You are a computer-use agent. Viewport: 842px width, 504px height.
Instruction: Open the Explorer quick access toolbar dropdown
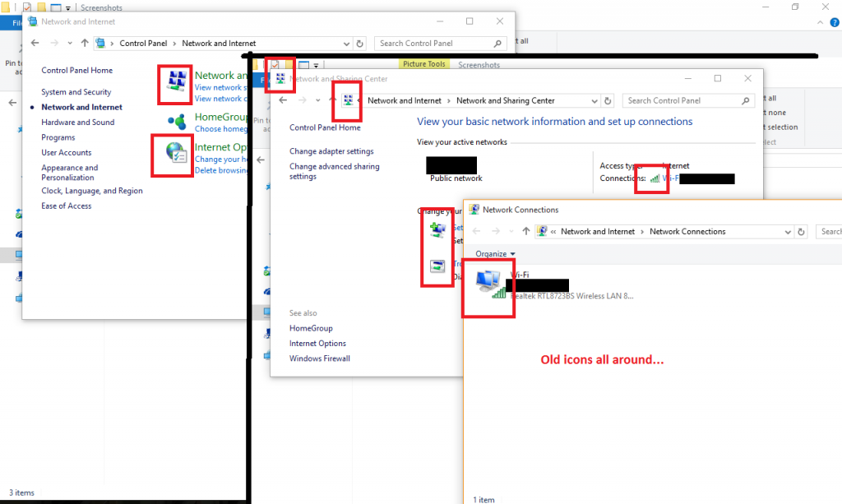(67, 8)
